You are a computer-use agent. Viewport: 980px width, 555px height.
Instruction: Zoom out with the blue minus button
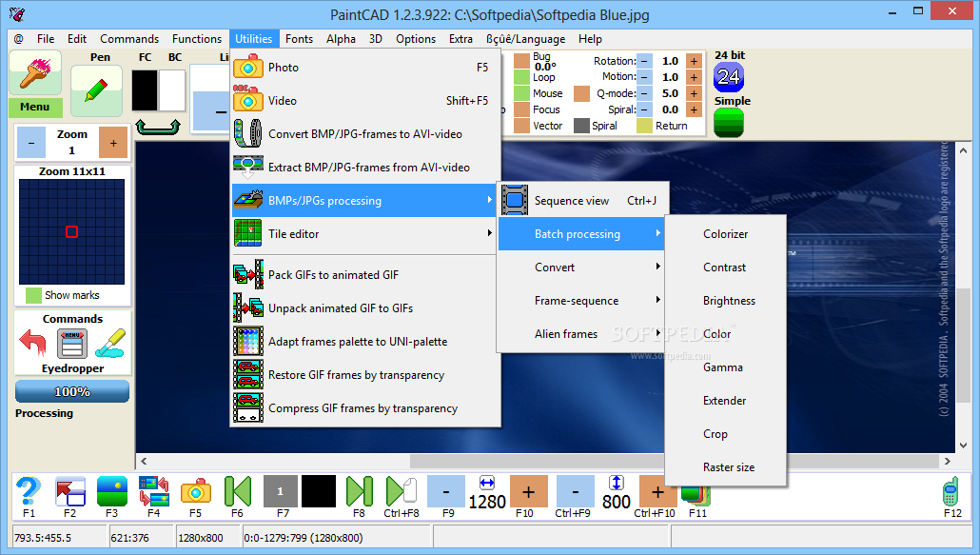click(31, 143)
